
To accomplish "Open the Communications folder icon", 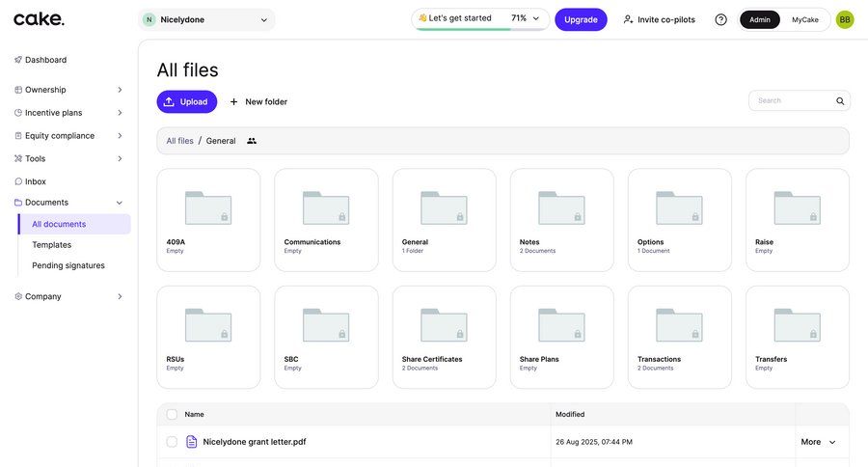I will (326, 207).
